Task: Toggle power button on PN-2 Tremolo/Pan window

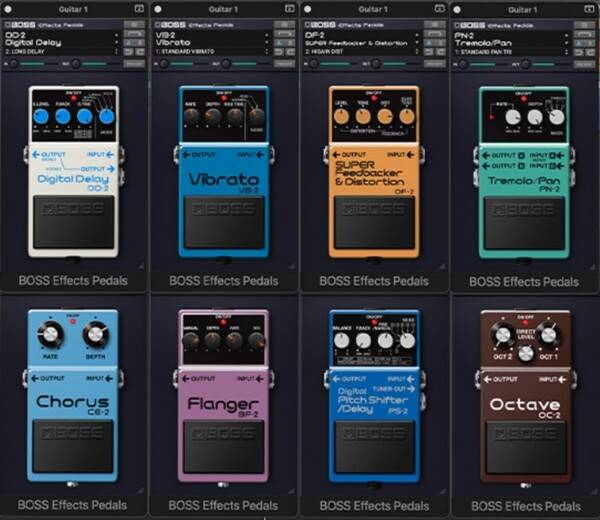Action: [x=457, y=9]
